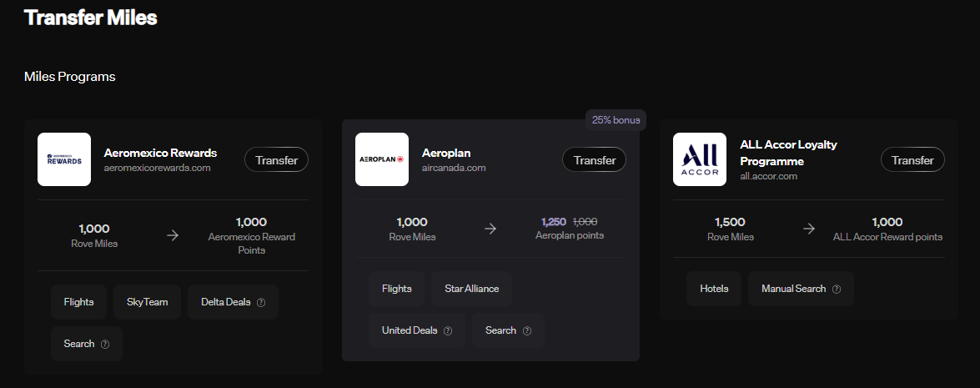
Task: Click the help icon beside United Deals
Action: tap(448, 331)
